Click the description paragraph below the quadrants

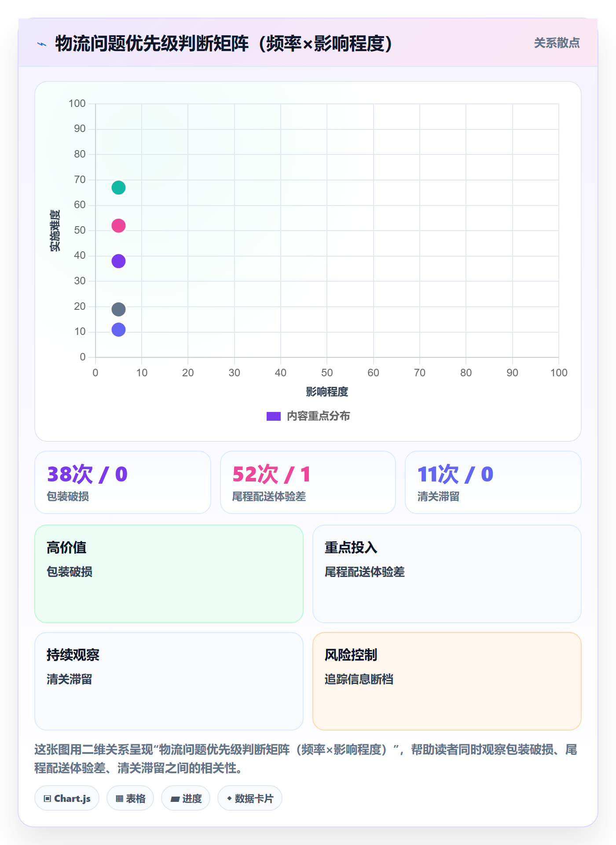pyautogui.click(x=306, y=759)
